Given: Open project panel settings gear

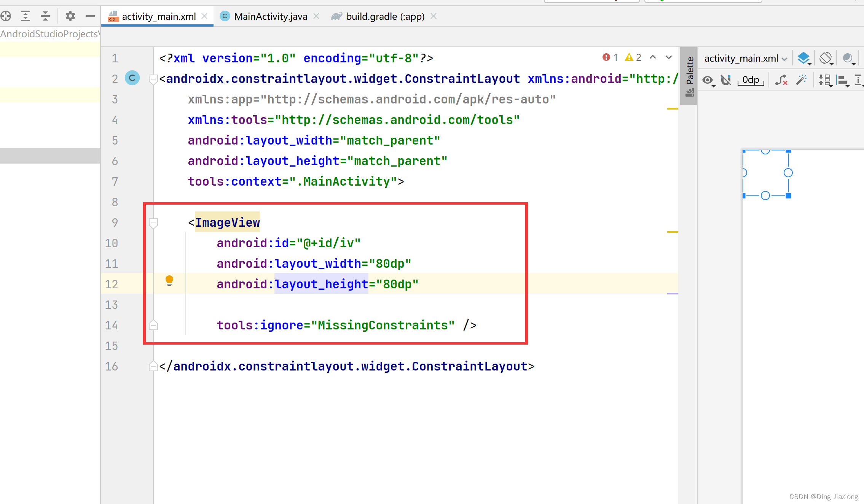Looking at the screenshot, I should coord(70,16).
